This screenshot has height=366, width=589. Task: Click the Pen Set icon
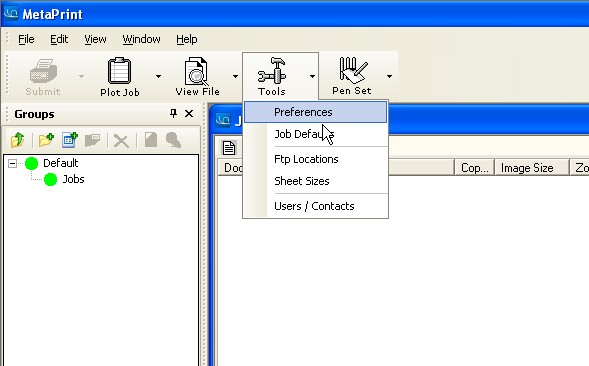click(x=352, y=70)
